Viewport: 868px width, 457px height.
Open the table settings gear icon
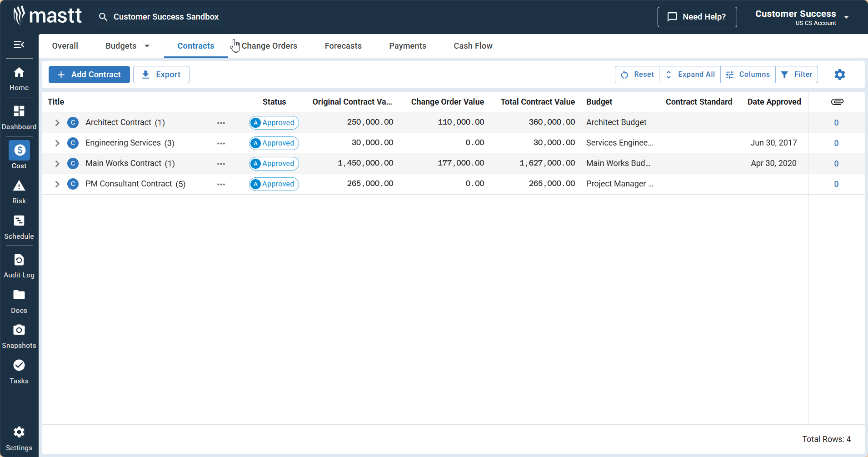840,75
